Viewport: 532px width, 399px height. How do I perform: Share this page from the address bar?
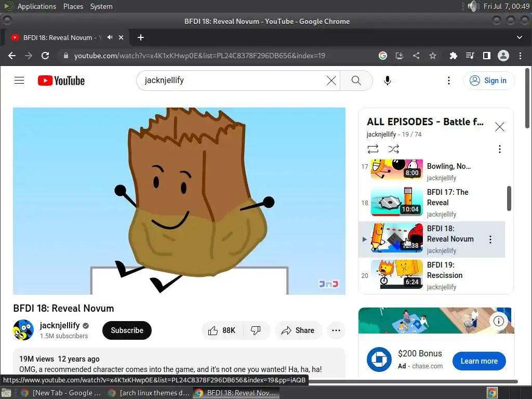(416, 56)
